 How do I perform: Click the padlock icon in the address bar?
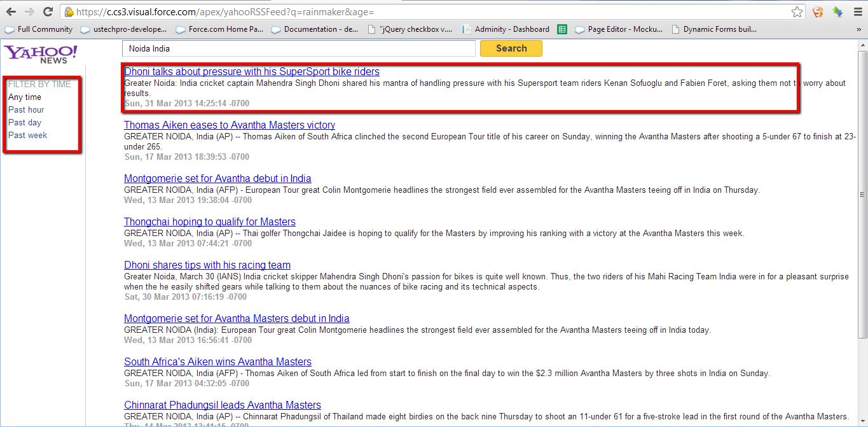click(x=69, y=12)
